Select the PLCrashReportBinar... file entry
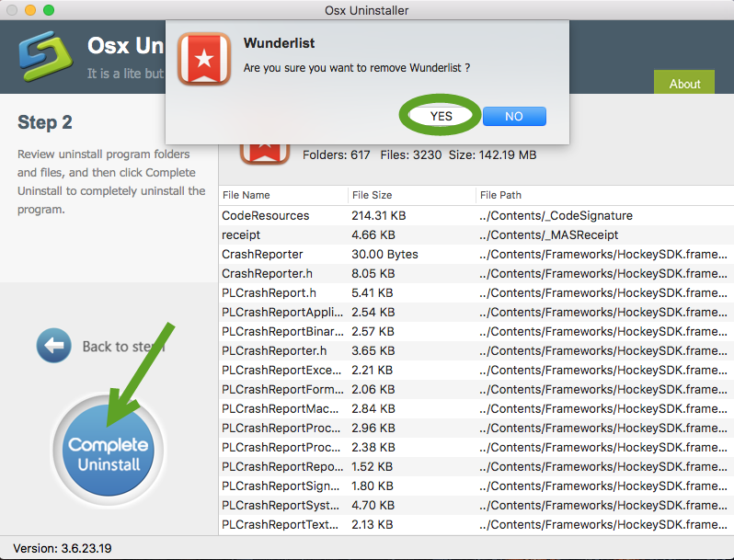This screenshot has width=734, height=560. coord(476,331)
